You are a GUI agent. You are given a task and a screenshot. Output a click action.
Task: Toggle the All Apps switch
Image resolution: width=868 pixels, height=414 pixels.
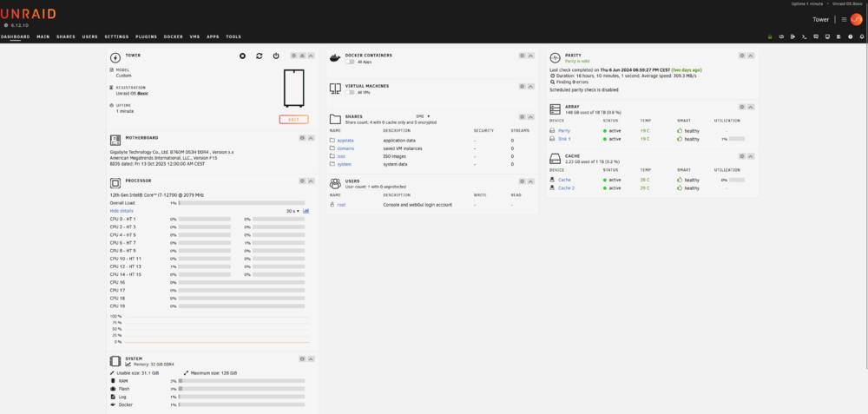(350, 62)
